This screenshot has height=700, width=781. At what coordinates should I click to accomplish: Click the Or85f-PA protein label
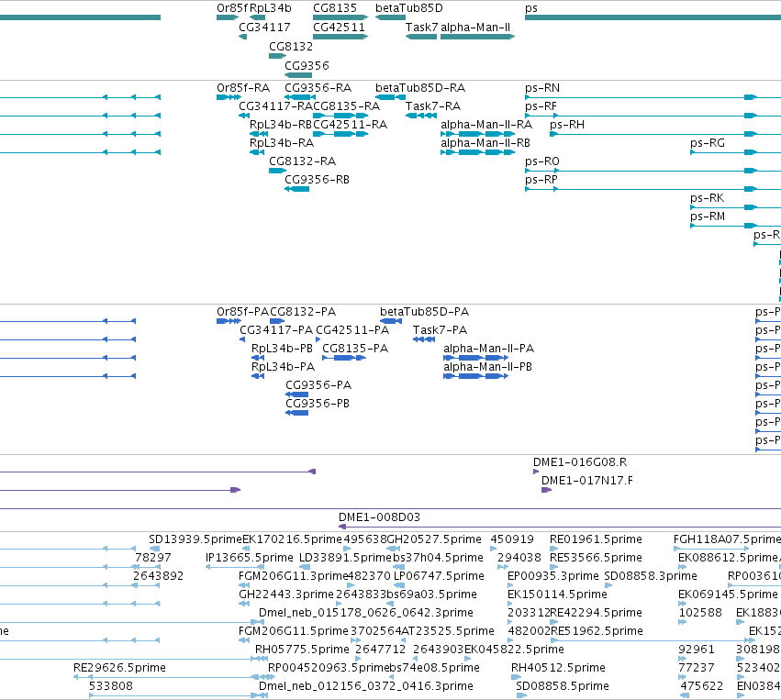click(242, 312)
